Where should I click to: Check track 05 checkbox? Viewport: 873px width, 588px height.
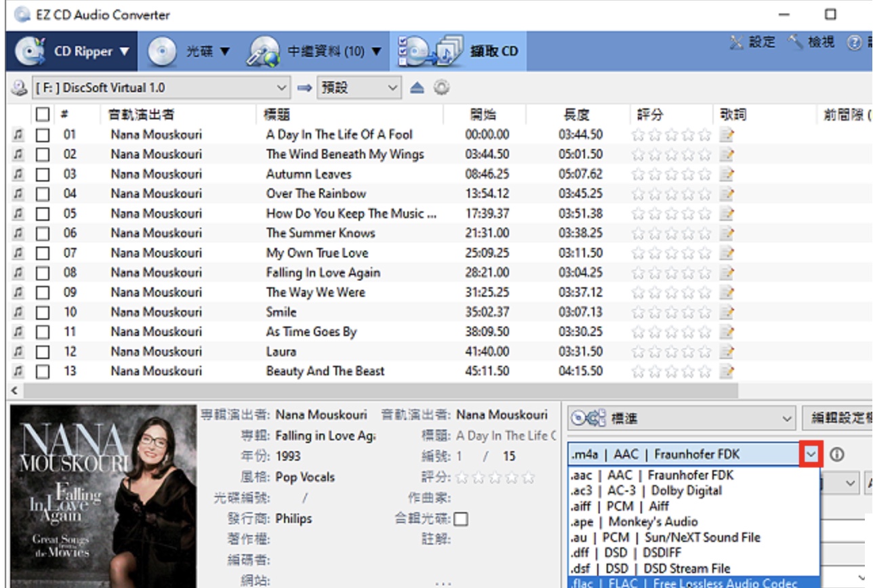[43, 214]
